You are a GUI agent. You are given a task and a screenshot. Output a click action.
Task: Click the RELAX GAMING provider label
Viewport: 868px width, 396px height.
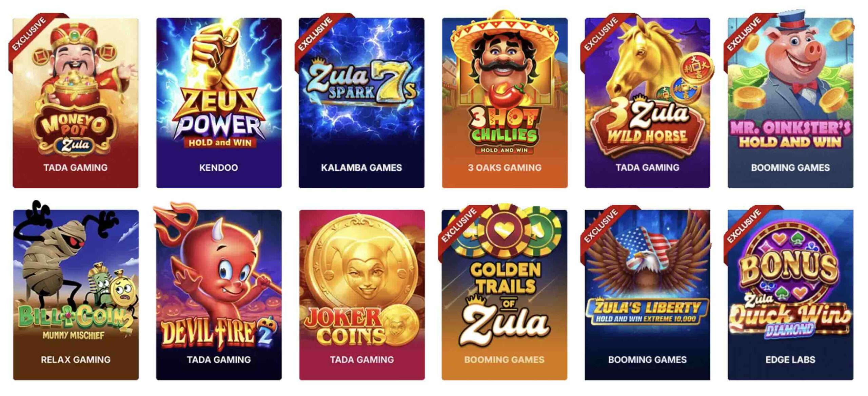point(76,360)
